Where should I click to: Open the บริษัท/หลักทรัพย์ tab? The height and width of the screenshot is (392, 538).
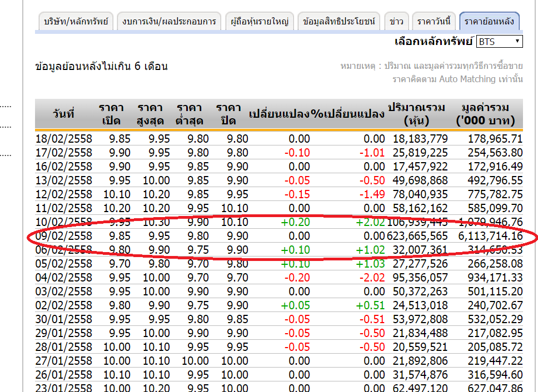click(x=77, y=22)
